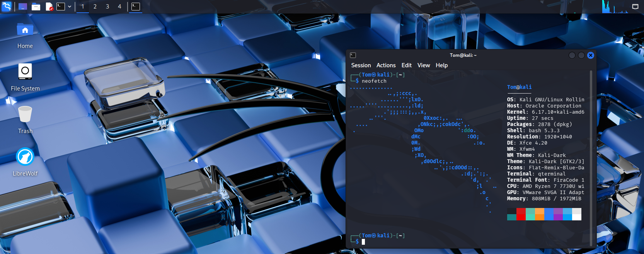Switch to workspace 4

(x=119, y=7)
